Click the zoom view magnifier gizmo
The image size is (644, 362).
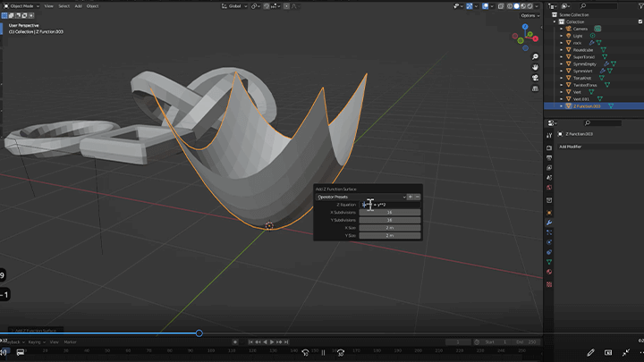(535, 56)
